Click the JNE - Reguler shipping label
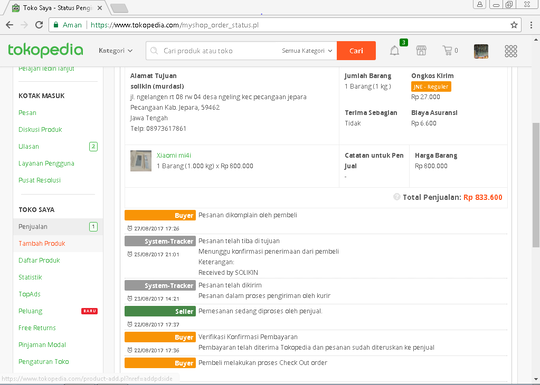The width and height of the screenshot is (540, 385). click(x=431, y=86)
